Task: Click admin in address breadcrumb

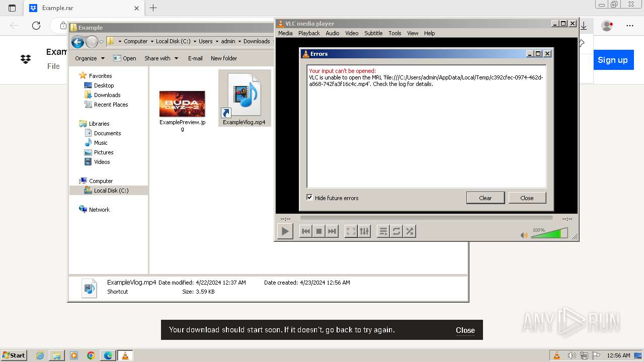Action: point(228,41)
